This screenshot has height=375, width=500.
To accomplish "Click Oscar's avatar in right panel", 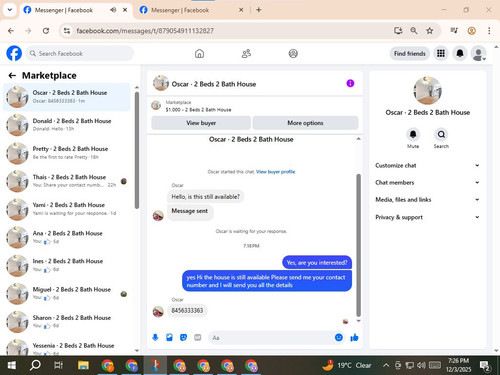I will coord(427,90).
